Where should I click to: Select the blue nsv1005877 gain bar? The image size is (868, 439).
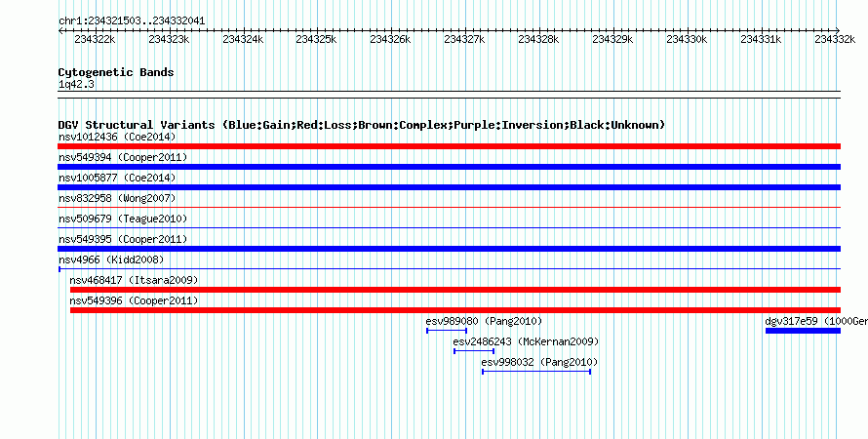pyautogui.click(x=449, y=187)
